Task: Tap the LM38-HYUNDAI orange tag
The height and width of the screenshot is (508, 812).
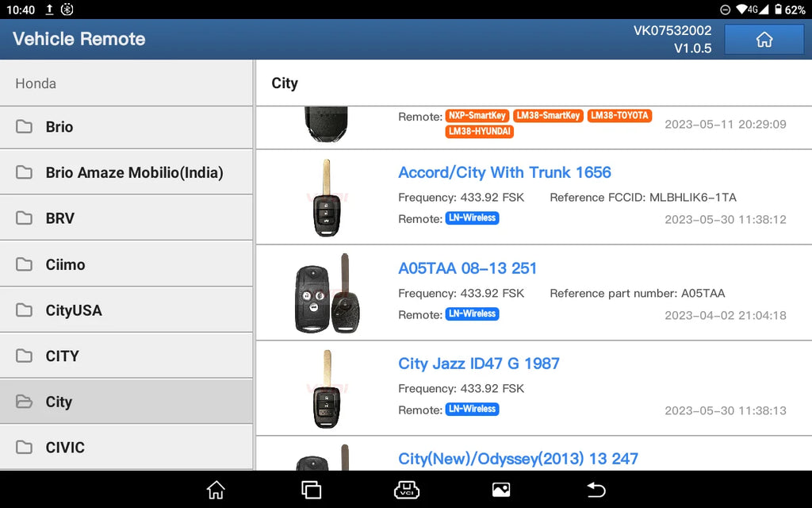Action: tap(480, 132)
